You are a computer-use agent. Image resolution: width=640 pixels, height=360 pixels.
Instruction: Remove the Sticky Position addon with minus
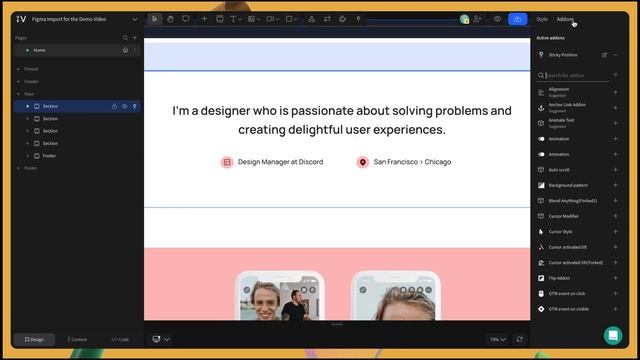coord(615,55)
